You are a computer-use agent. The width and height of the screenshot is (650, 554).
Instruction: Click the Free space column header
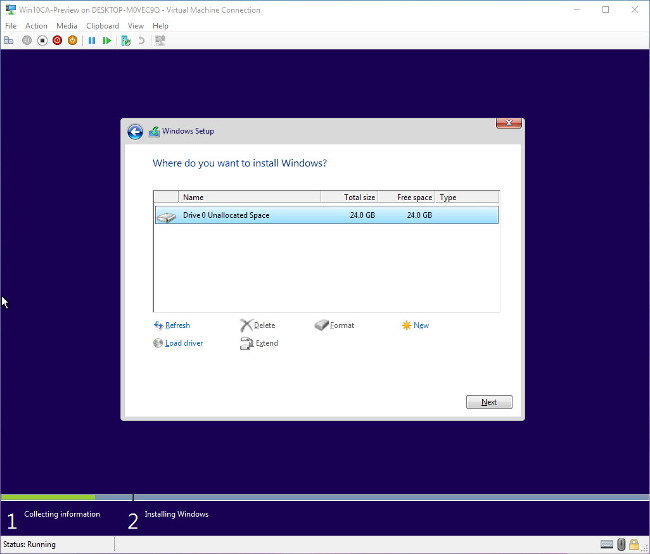click(407, 197)
